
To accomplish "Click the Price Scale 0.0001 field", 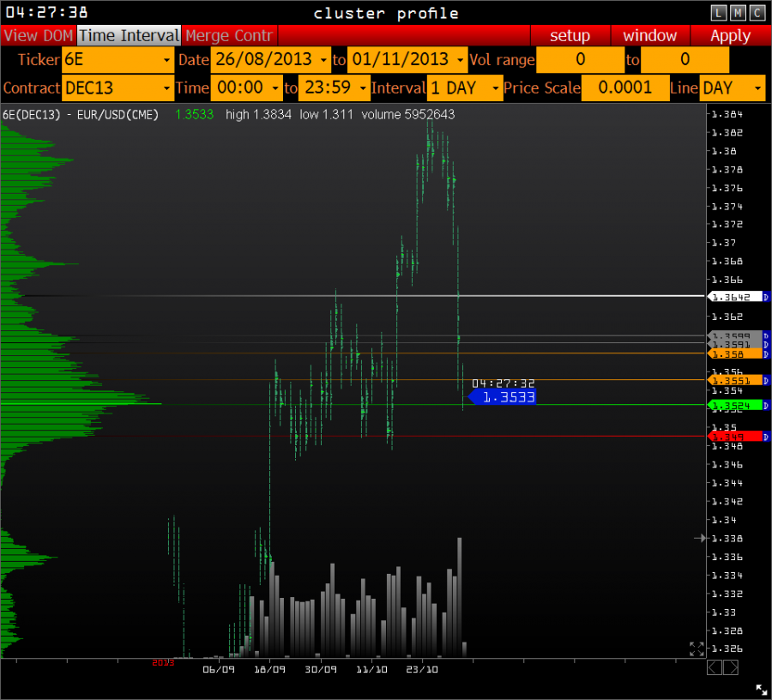I will 624,88.
